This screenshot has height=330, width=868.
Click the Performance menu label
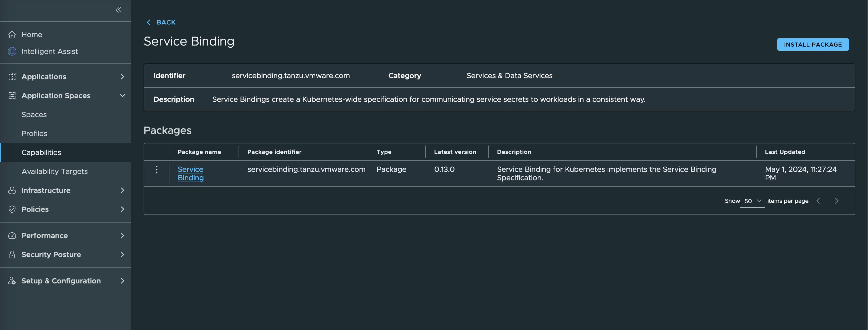click(x=44, y=235)
